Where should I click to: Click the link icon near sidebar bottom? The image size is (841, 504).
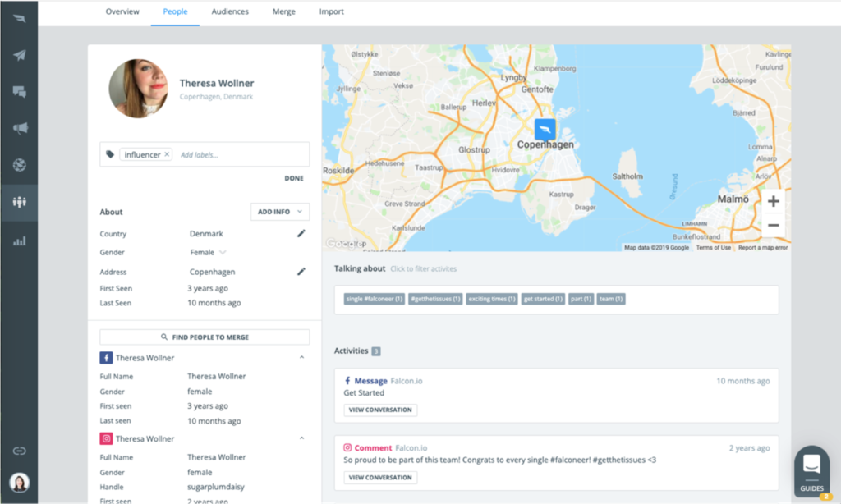pyautogui.click(x=18, y=450)
